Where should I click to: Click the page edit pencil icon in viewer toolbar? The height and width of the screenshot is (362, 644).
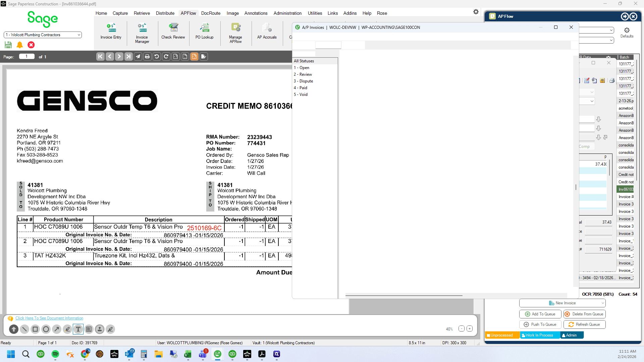pyautogui.click(x=204, y=57)
